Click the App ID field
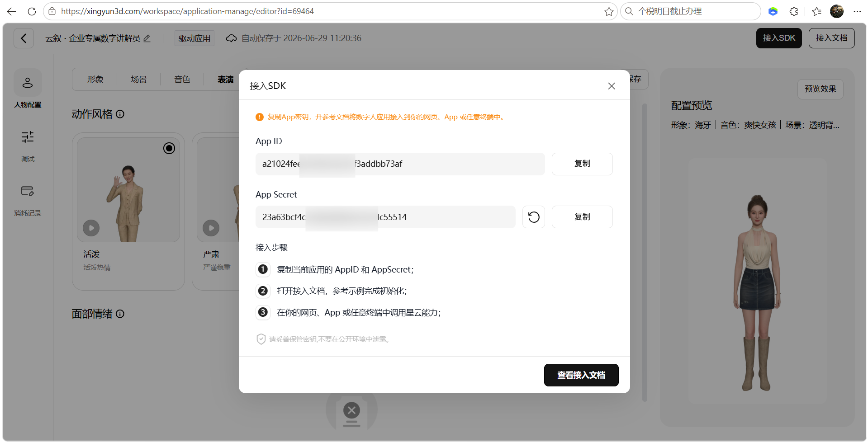Image resolution: width=868 pixels, height=442 pixels. pyautogui.click(x=400, y=164)
